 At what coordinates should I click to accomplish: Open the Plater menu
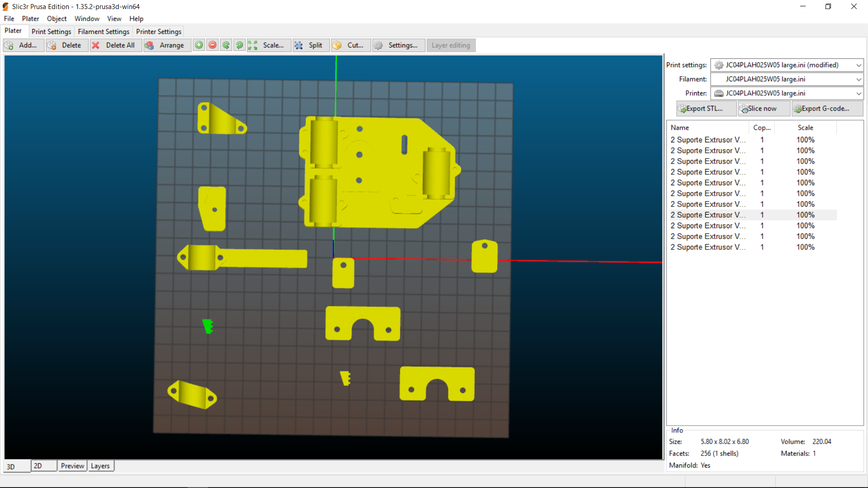[30, 19]
